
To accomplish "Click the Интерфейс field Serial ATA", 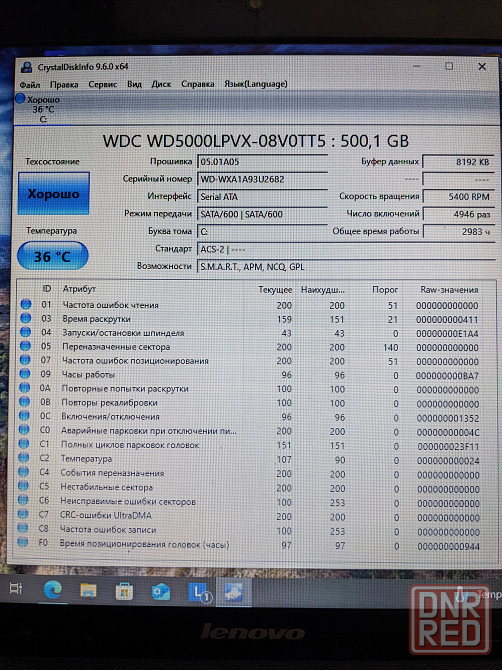I will coord(262,197).
